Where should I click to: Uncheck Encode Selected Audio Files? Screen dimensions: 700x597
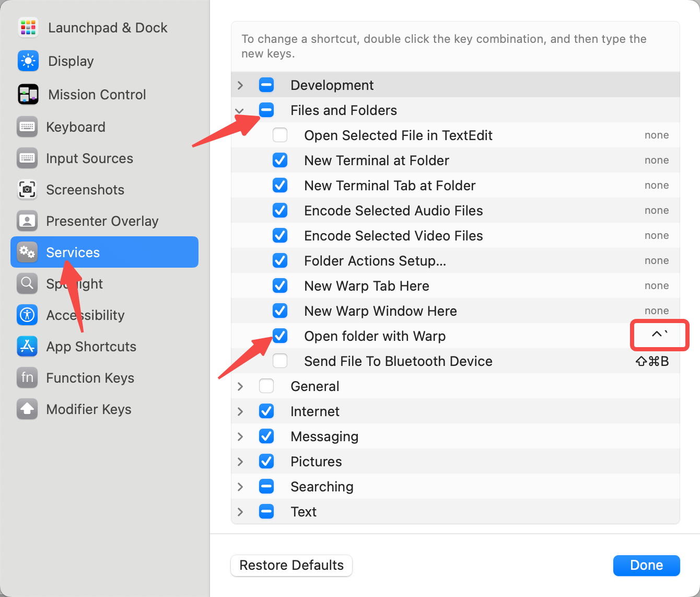click(x=280, y=210)
